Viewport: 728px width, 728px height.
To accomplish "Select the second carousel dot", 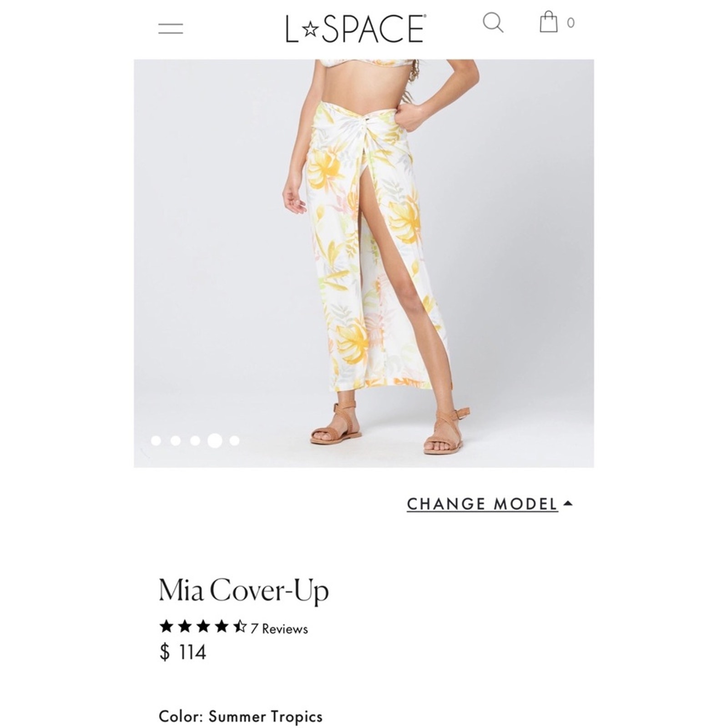I will (x=176, y=440).
